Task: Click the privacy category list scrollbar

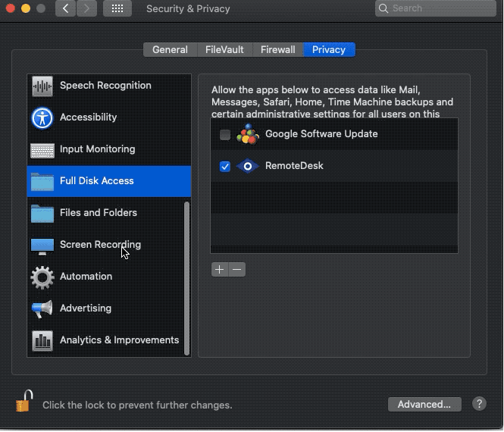Action: coord(186,278)
